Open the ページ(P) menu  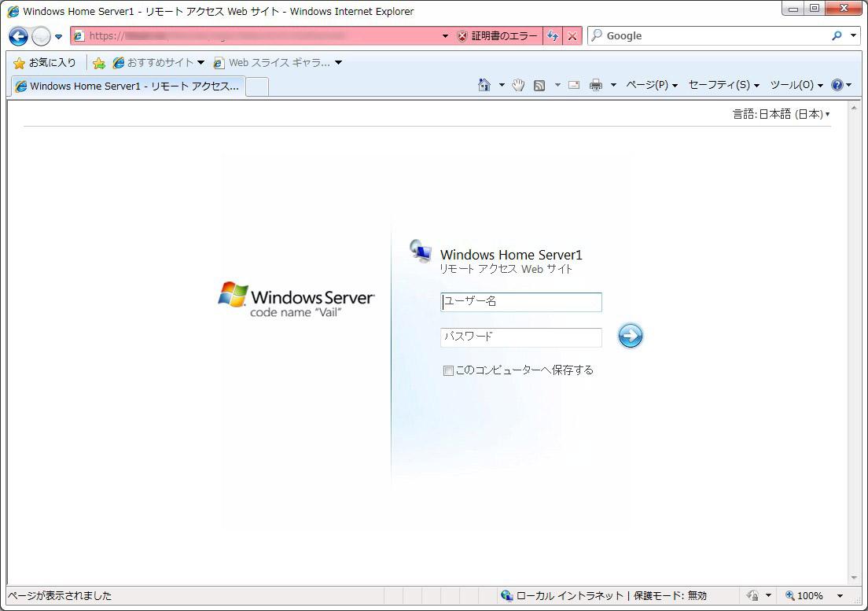point(652,85)
